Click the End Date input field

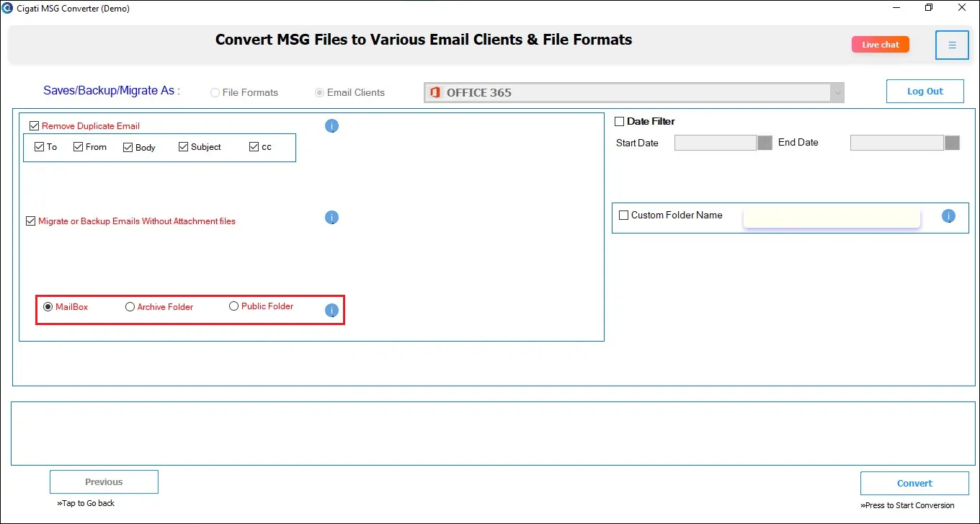(x=897, y=143)
